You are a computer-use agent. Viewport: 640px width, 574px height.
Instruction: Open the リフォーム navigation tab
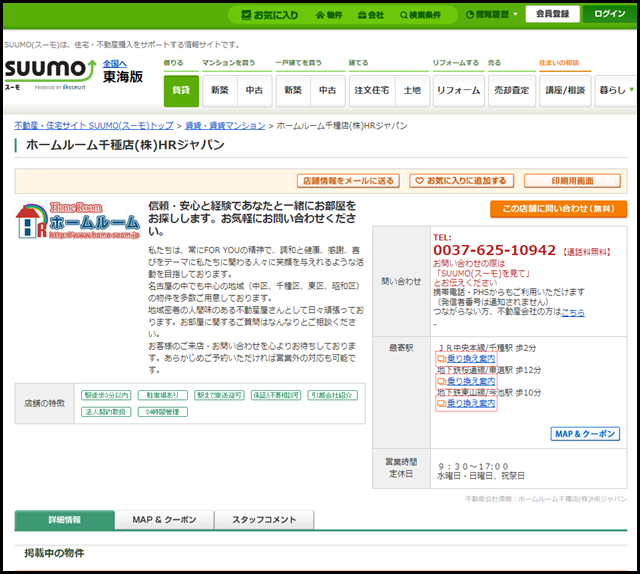click(x=458, y=91)
